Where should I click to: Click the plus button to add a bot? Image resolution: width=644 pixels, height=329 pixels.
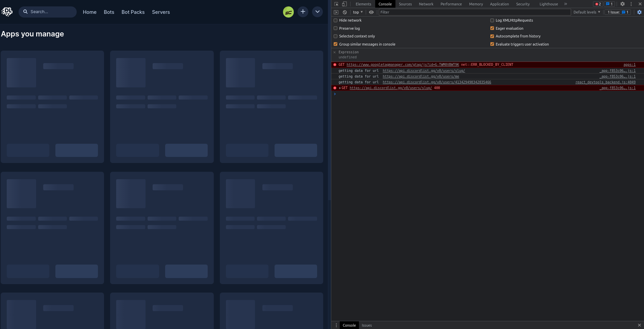pyautogui.click(x=302, y=11)
